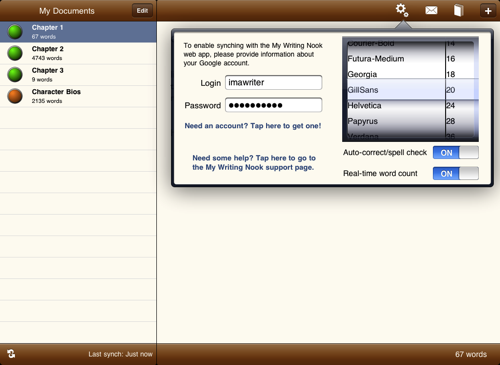Viewport: 500px width, 365px height.
Task: Click '2135 words' under Character Bios
Action: tap(47, 101)
